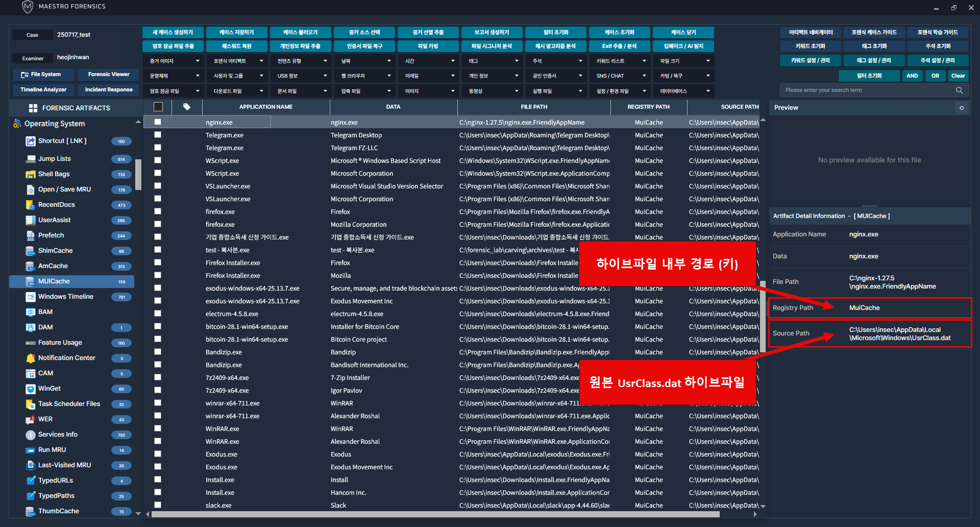
Task: Click the Prefetch artifact icon
Action: 31,235
